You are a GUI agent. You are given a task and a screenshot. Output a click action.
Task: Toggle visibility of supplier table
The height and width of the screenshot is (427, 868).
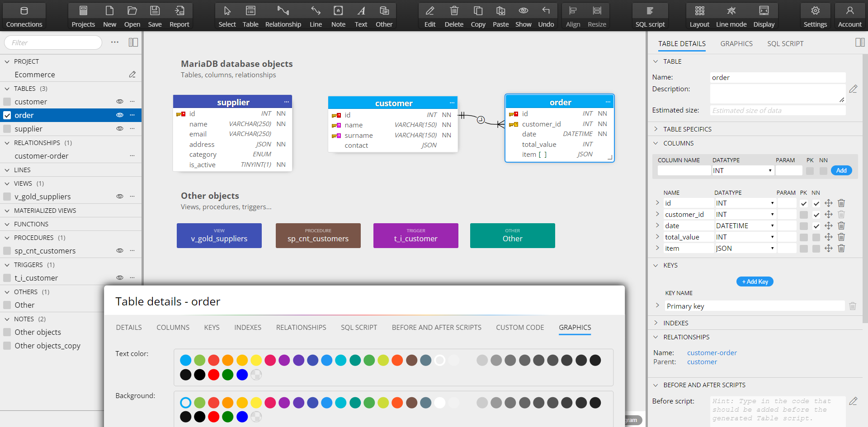[120, 129]
